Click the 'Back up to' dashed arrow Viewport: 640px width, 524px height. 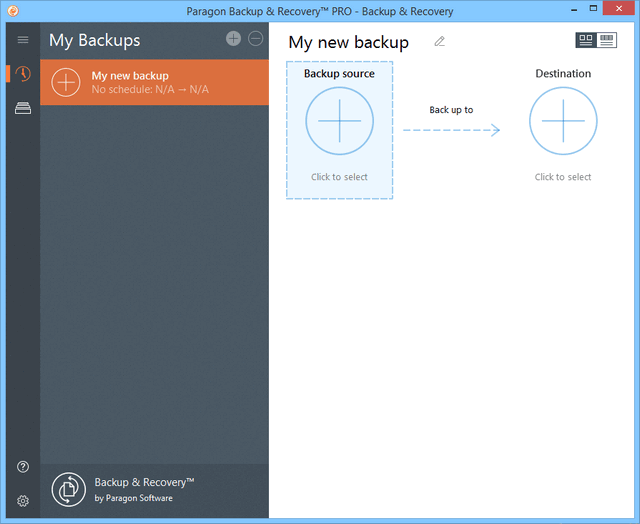click(x=451, y=130)
